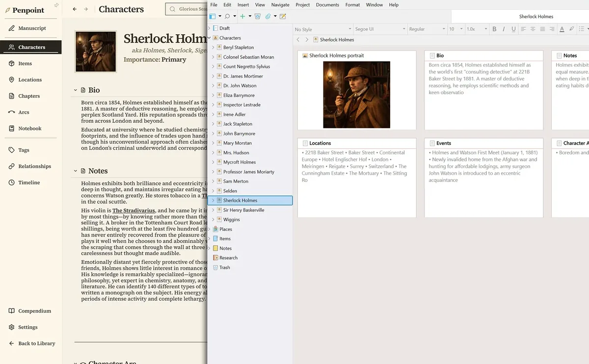
Task: Expand the Places folder in the binder
Action: pos(210,229)
